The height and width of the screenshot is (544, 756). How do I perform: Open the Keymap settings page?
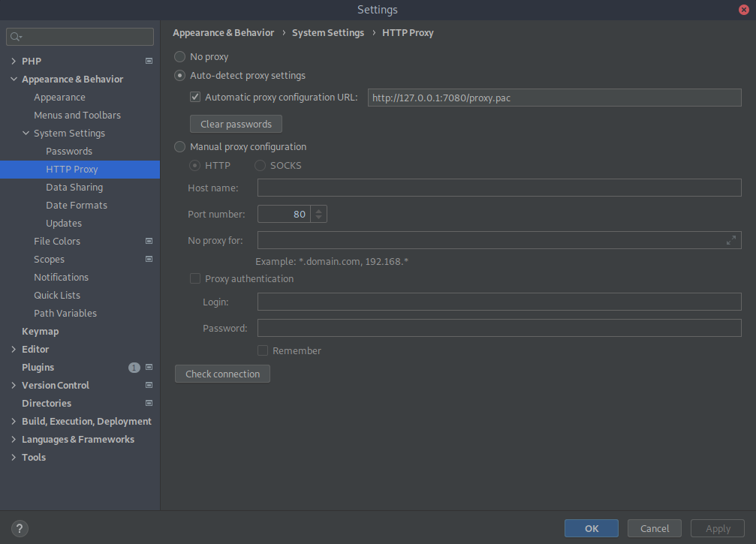[40, 332]
